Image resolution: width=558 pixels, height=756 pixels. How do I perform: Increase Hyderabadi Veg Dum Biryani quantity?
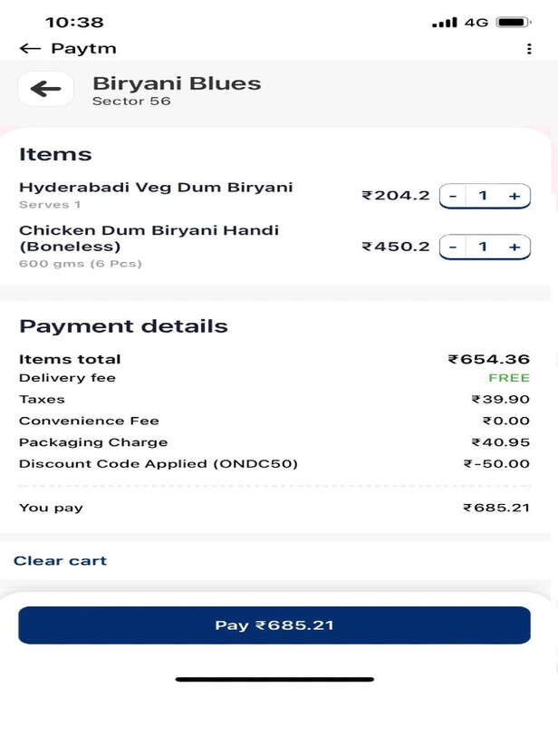[515, 196]
